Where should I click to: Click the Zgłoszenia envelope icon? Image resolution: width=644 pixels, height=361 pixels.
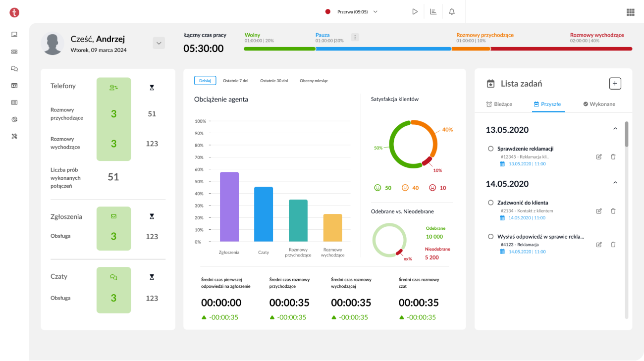click(x=113, y=216)
